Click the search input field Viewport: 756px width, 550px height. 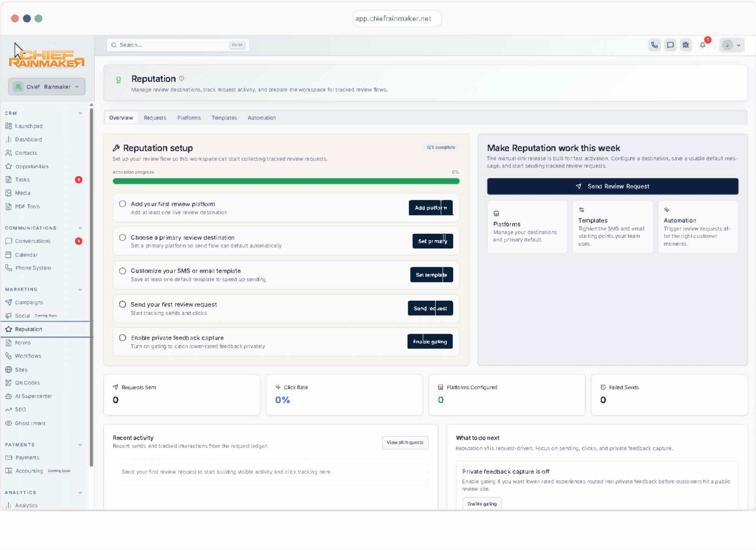pos(178,45)
